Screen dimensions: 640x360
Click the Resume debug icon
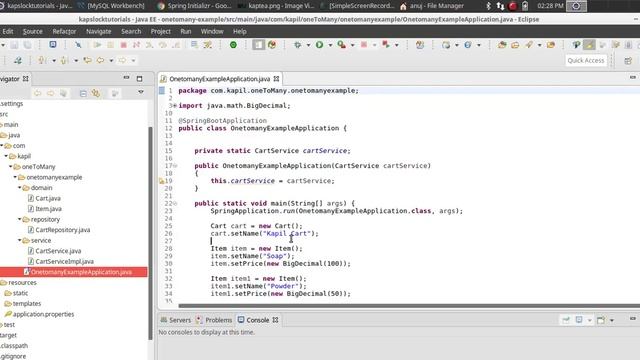[x=98, y=45]
